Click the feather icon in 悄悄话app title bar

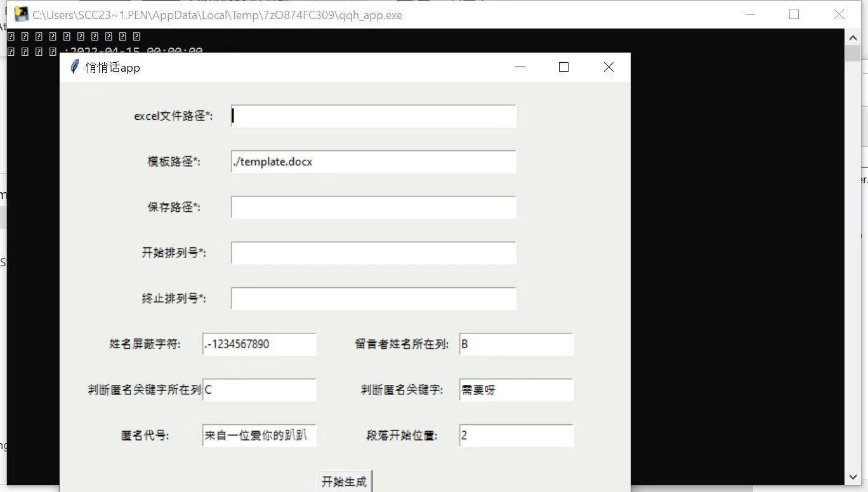[x=75, y=67]
